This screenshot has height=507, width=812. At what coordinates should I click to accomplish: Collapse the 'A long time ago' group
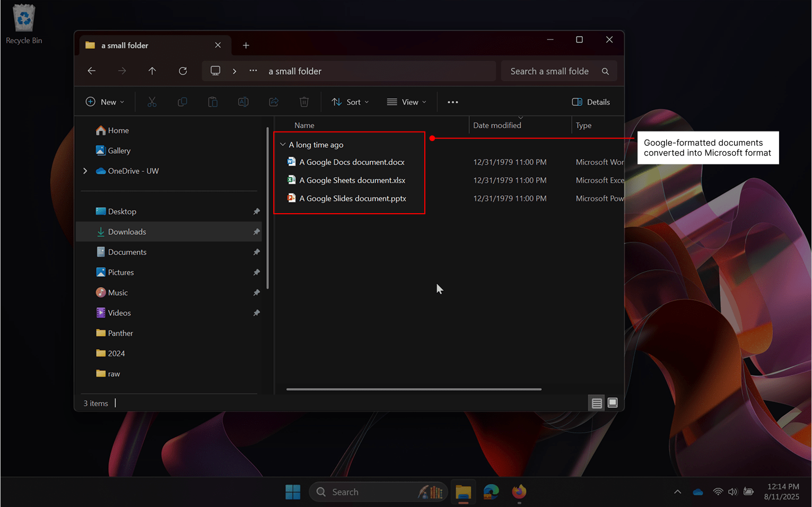click(x=283, y=144)
